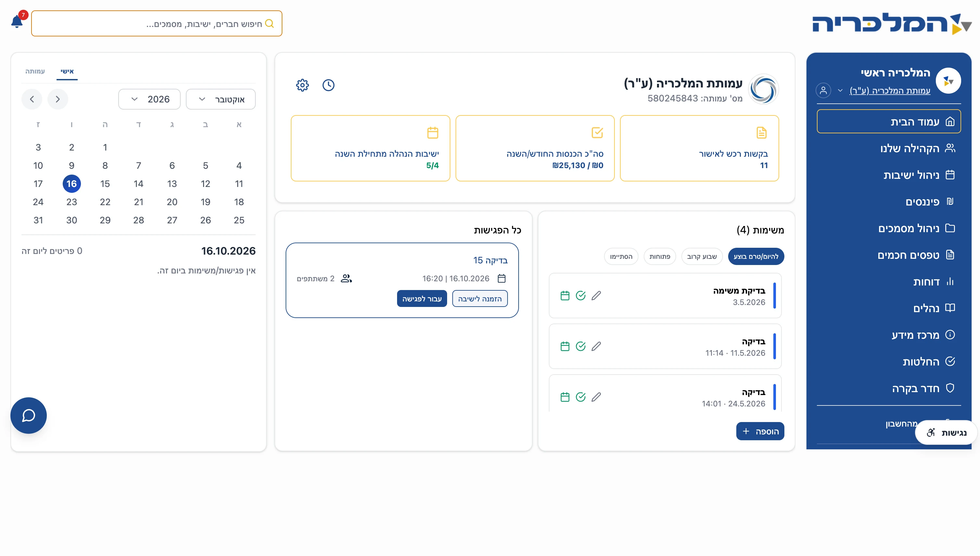The height and width of the screenshot is (556, 980).
Task: Open ניהול מסמכים in sidebar
Action: tap(889, 228)
